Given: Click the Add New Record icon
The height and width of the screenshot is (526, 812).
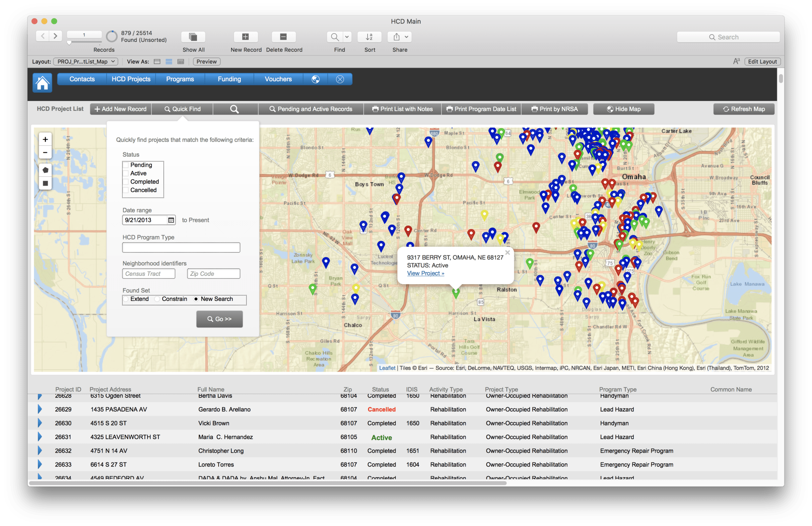Looking at the screenshot, I should (121, 109).
